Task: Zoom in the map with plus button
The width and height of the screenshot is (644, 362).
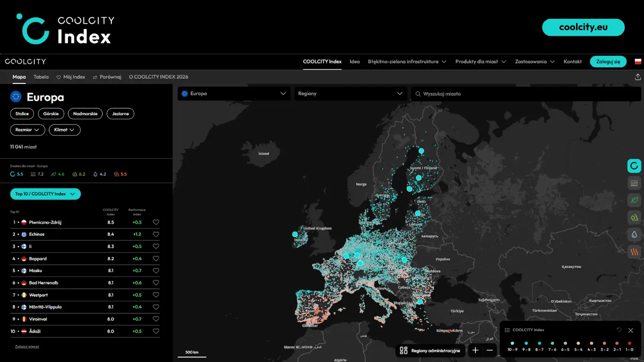Action: (475, 350)
